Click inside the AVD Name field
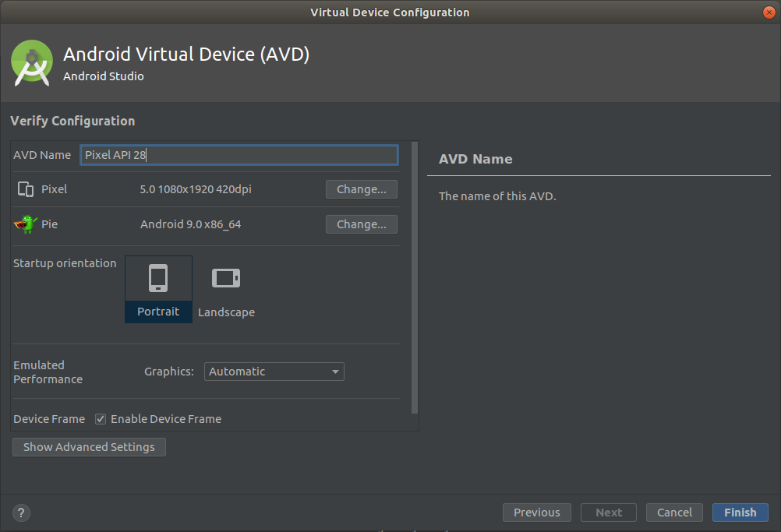The image size is (781, 532). (239, 154)
